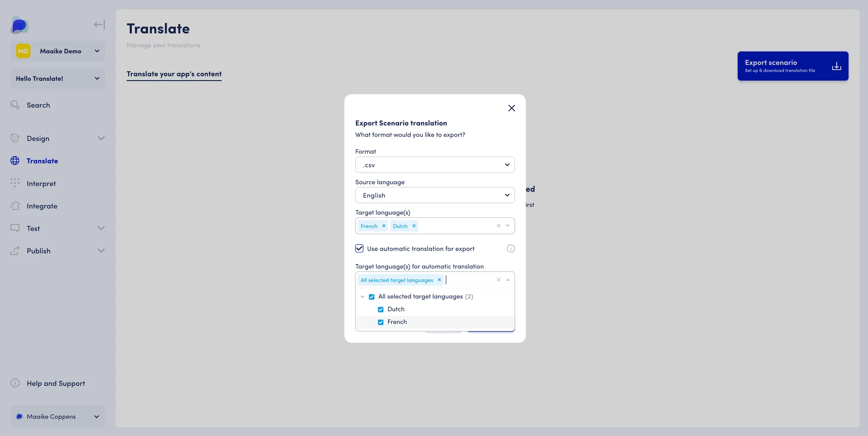Open the Format dropdown

(x=435, y=165)
